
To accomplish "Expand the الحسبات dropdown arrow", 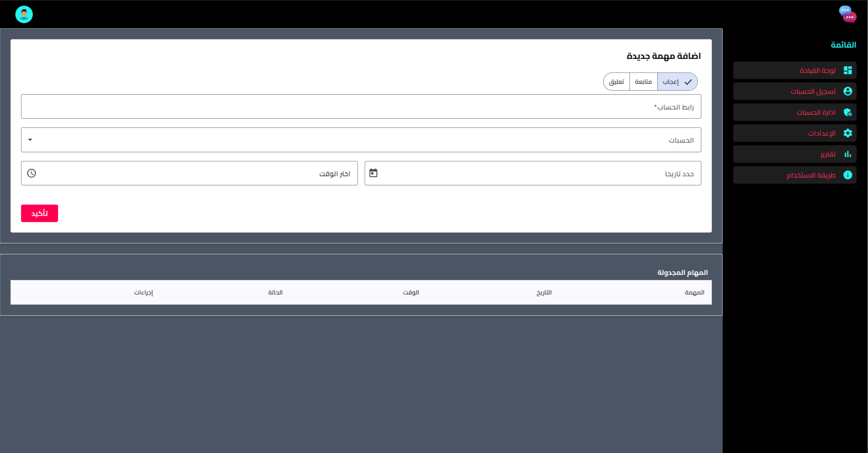I will 30,140.
